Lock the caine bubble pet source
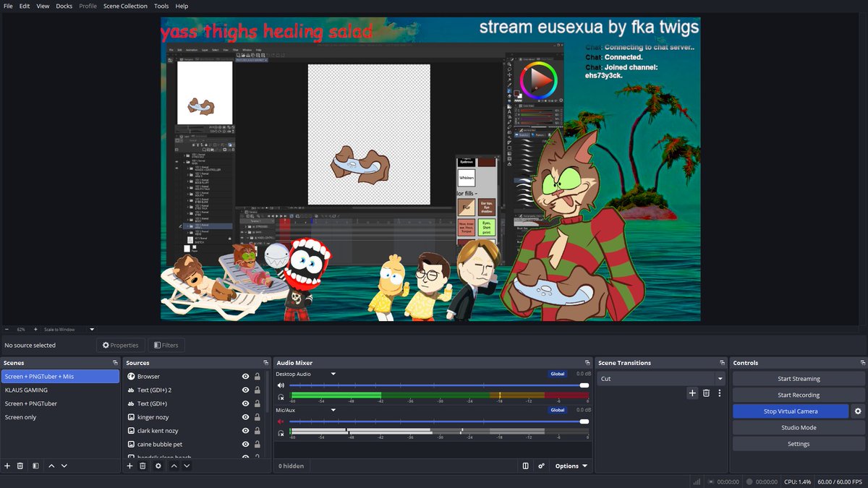868x488 pixels. [258, 445]
